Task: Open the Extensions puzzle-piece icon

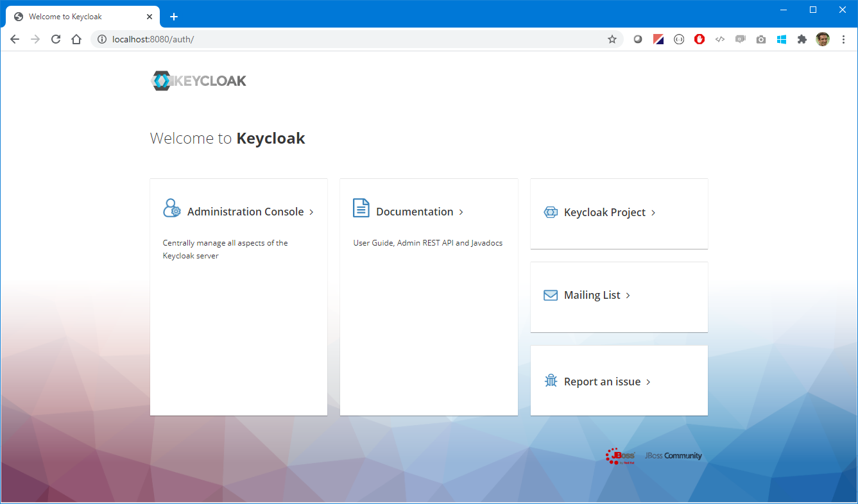Action: [x=802, y=39]
